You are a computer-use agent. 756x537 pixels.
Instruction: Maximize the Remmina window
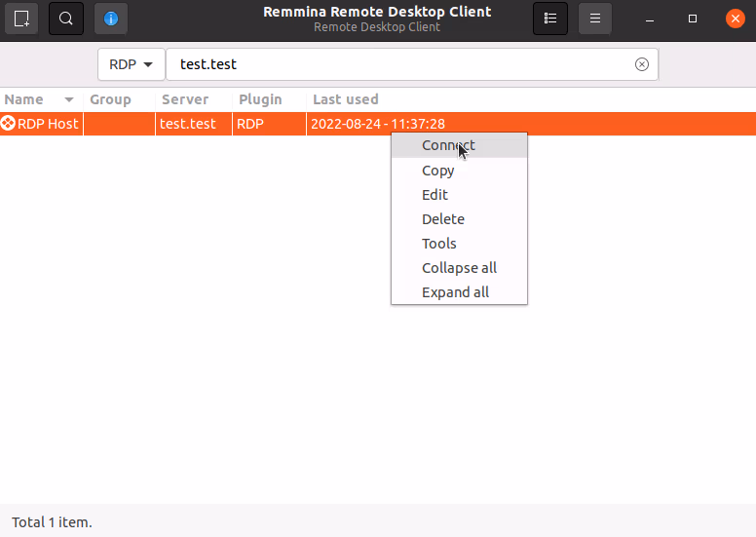(693, 19)
